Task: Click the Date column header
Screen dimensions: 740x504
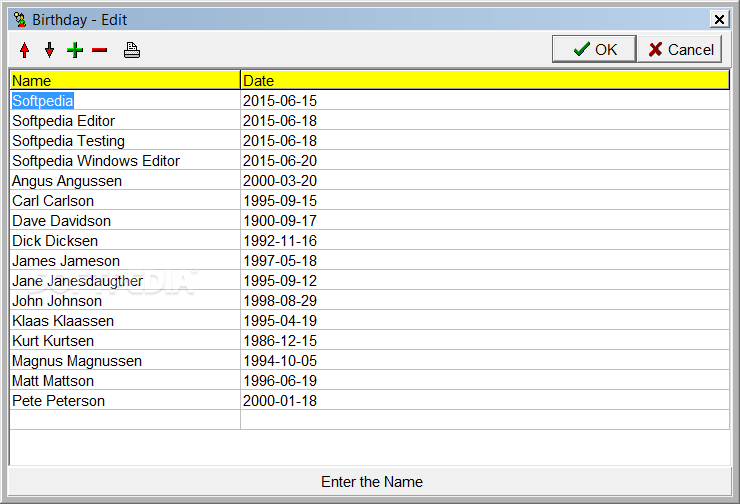Action: pos(485,80)
